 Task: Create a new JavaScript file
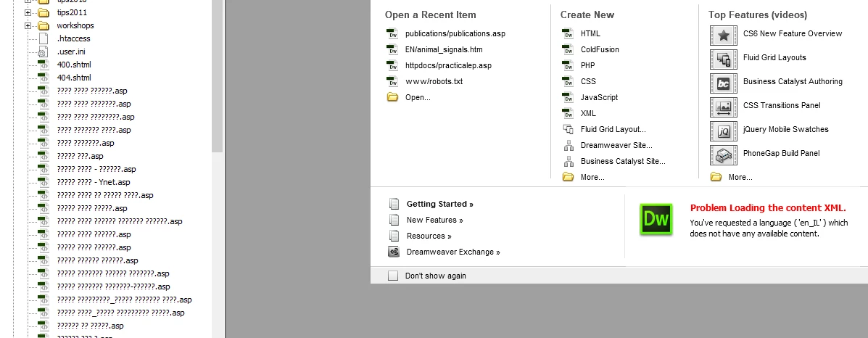(599, 97)
